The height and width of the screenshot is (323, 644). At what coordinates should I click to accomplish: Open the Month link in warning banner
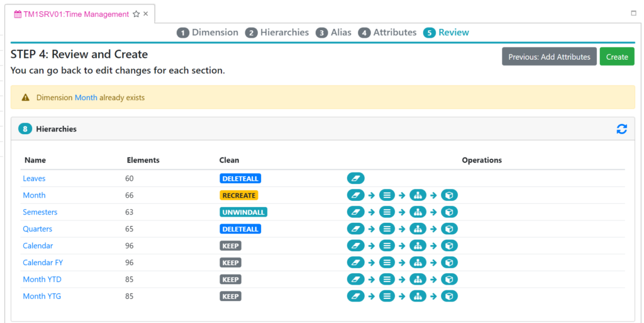coord(86,98)
